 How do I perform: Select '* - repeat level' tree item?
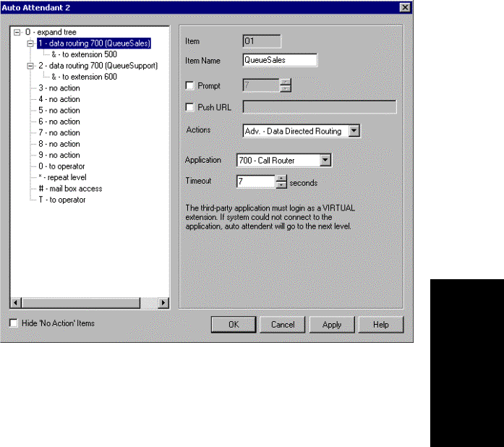[x=62, y=177]
